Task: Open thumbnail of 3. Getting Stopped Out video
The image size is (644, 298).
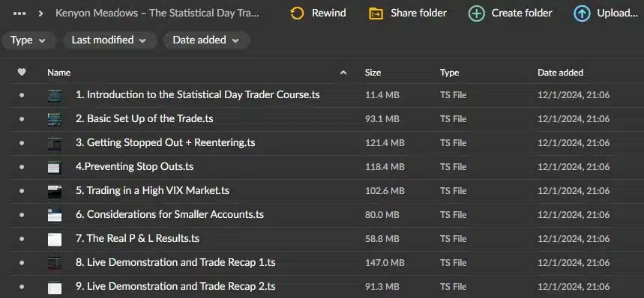Action: pos(54,144)
